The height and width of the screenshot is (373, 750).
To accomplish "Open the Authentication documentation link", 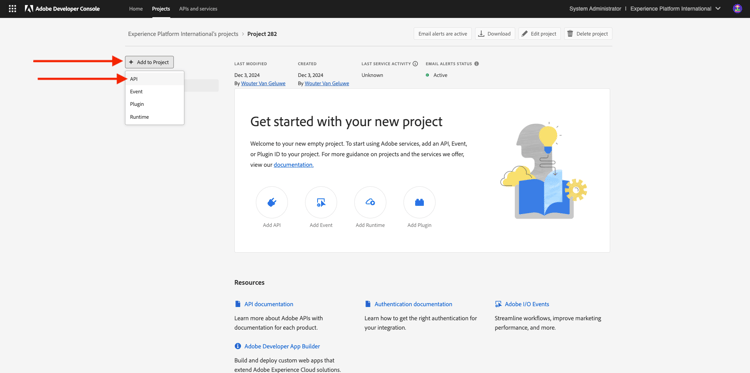I will coord(413,304).
